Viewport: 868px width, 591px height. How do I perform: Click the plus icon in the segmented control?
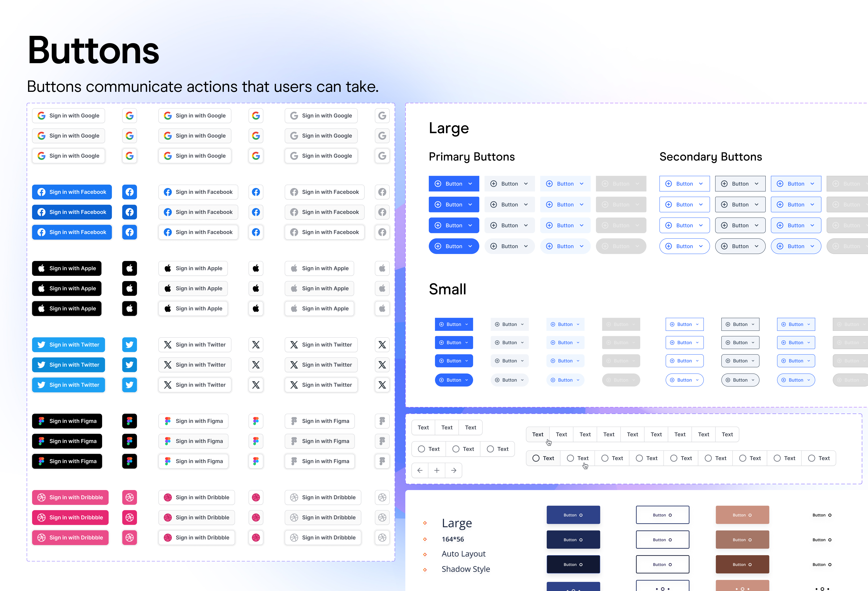tap(437, 470)
